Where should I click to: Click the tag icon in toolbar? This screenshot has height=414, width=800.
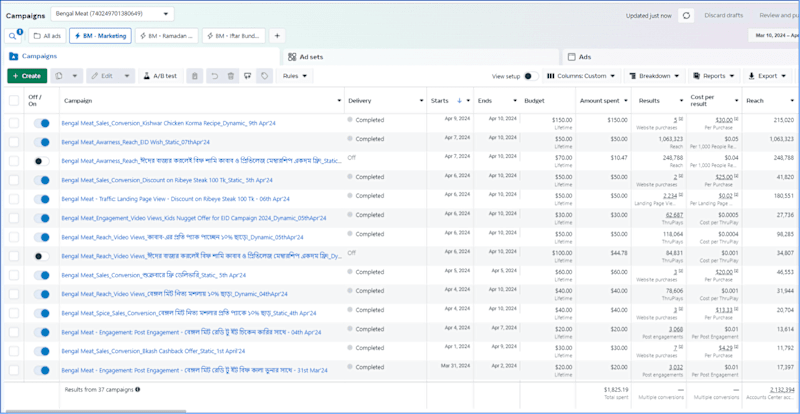[x=264, y=76]
